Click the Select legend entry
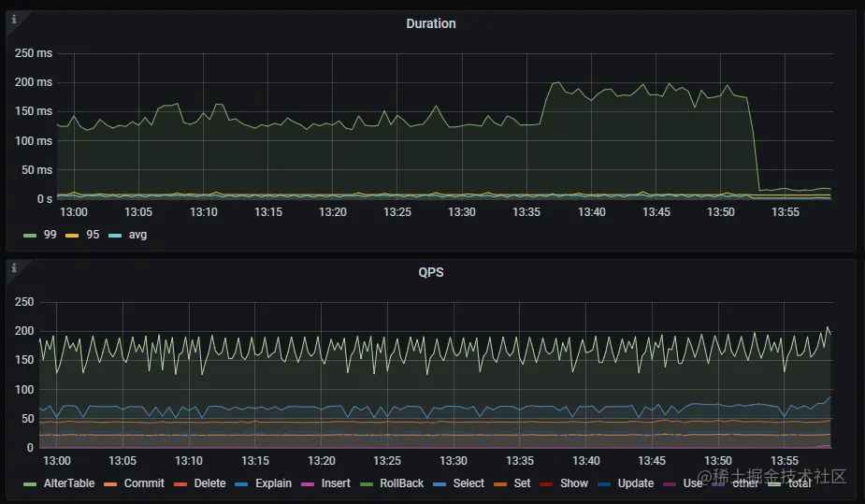This screenshot has width=865, height=504. pyautogui.click(x=469, y=483)
